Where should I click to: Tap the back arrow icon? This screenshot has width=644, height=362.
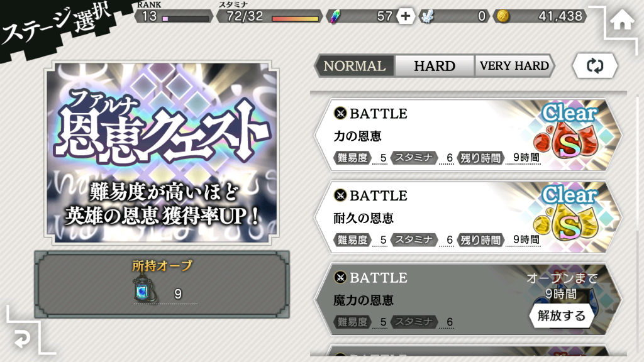tap(22, 339)
